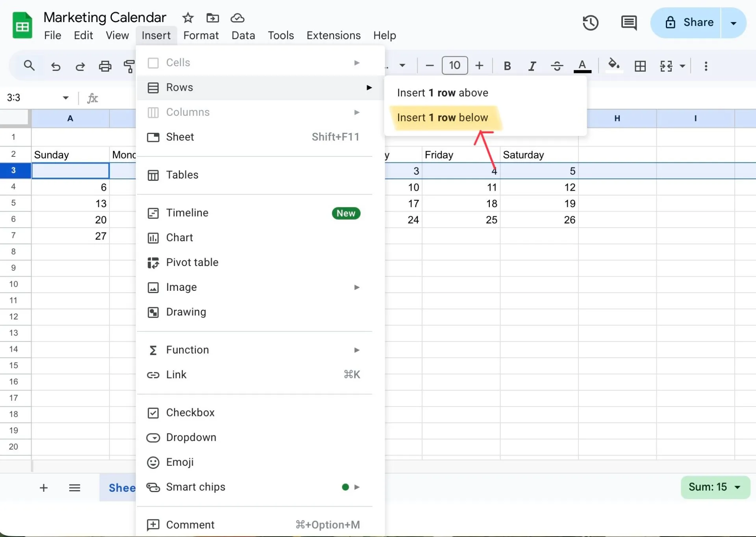This screenshot has height=537, width=756.
Task: Toggle italic formatting
Action: (x=532, y=66)
